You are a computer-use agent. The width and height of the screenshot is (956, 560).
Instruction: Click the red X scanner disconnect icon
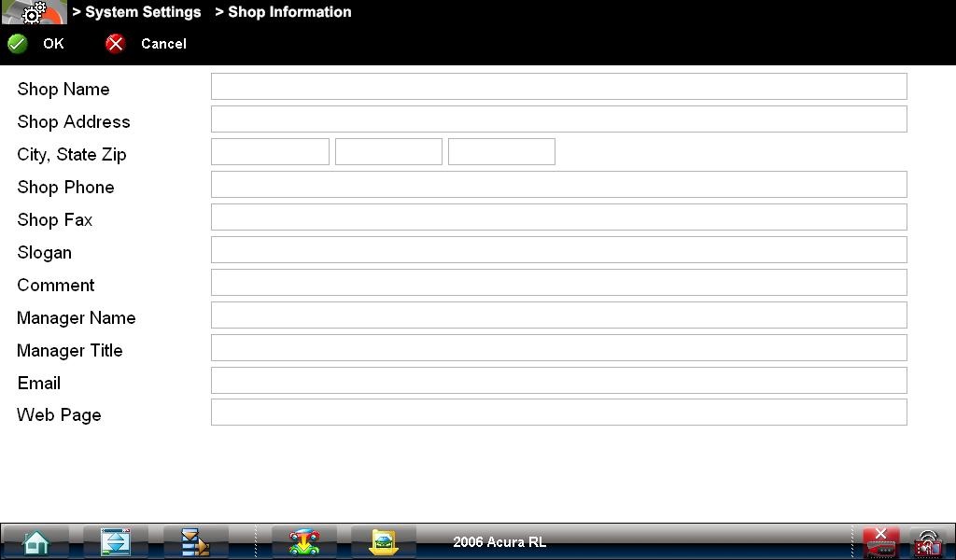coord(880,541)
